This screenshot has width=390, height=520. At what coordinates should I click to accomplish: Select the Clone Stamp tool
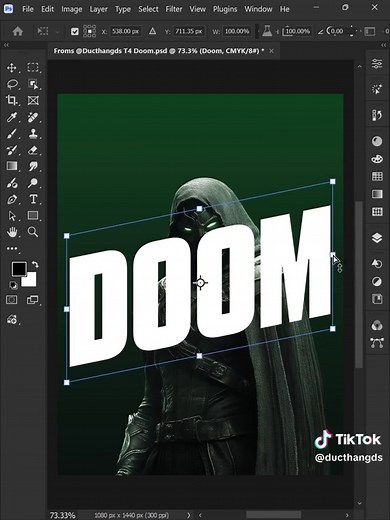pos(33,134)
